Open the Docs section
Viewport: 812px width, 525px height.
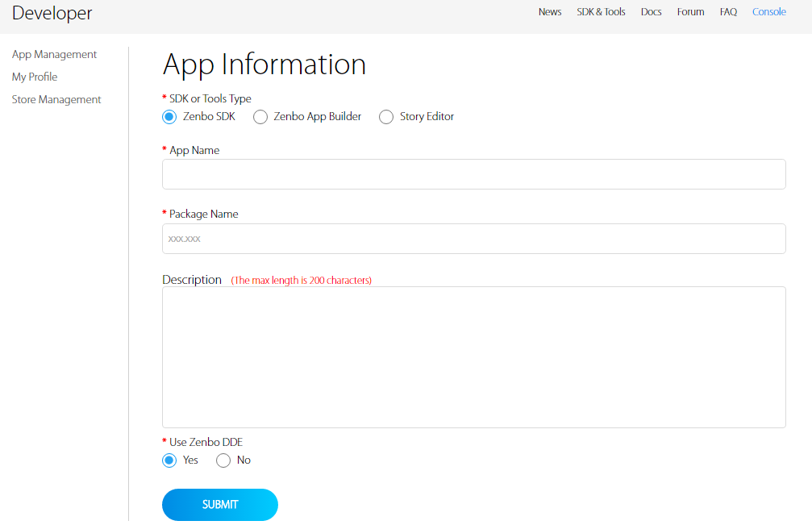[651, 12]
